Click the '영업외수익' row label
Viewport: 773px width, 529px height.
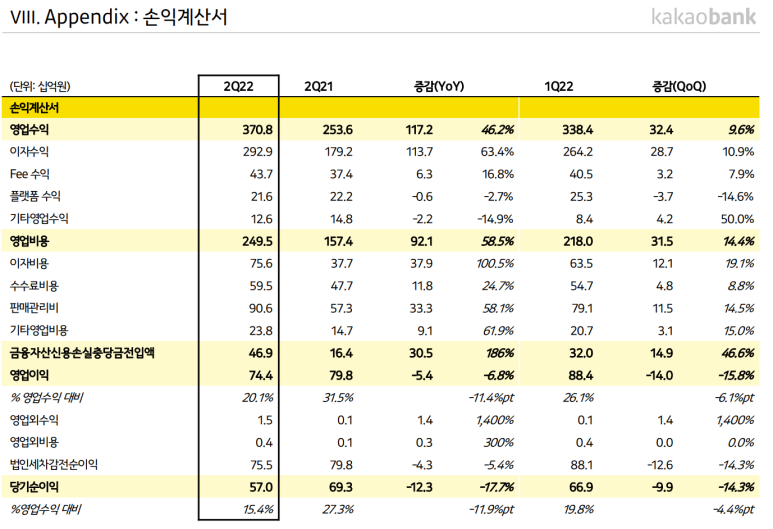[x=34, y=420]
